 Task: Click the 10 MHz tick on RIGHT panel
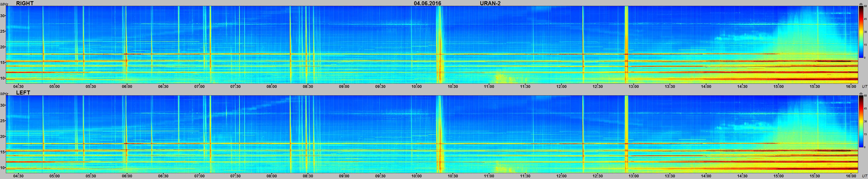click(3, 78)
